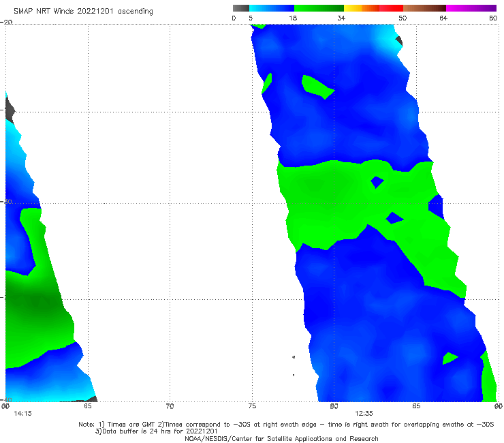
Task: Click the cyan-blue segment of the color bar
Action: tap(272, 8)
